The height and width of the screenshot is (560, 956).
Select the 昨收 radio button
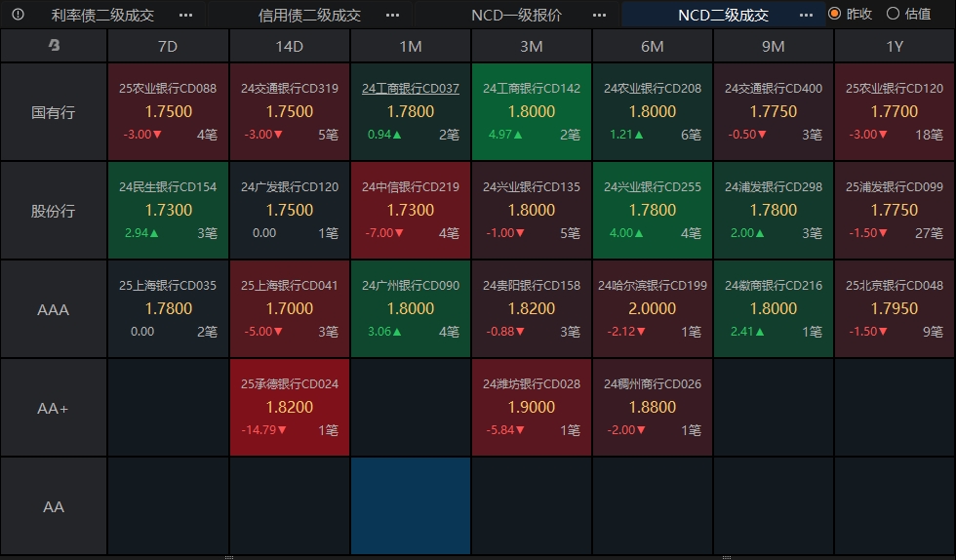835,14
